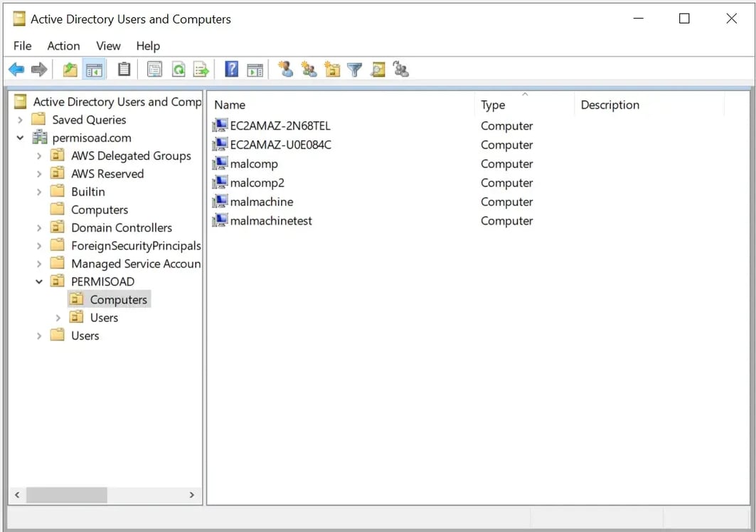Click the OU icon beside PERMISOAD
The width and height of the screenshot is (756, 532).
[x=58, y=281]
